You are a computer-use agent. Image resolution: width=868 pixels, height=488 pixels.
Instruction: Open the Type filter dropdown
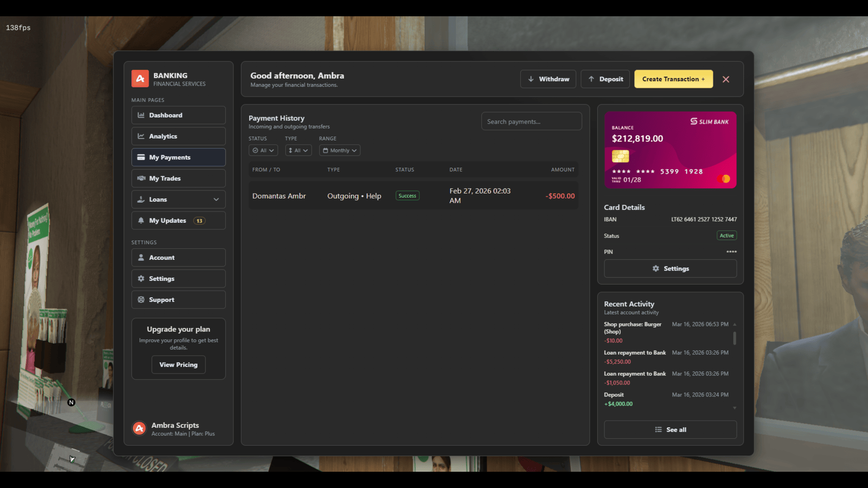298,151
